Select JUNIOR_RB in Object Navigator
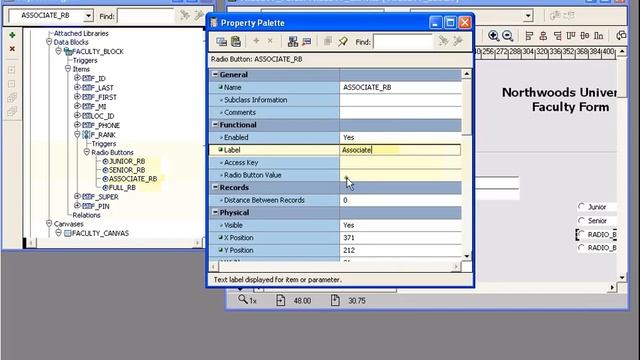The image size is (640, 360). tap(127, 161)
